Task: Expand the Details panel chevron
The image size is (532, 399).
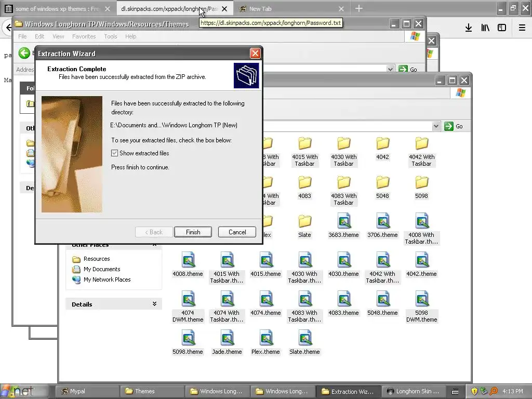Action: pyautogui.click(x=154, y=304)
